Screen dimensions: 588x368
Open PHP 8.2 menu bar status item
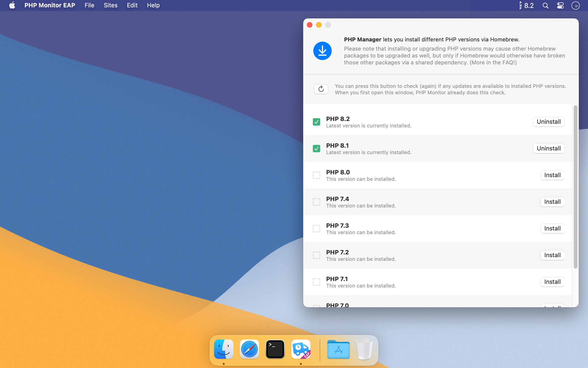pos(526,5)
